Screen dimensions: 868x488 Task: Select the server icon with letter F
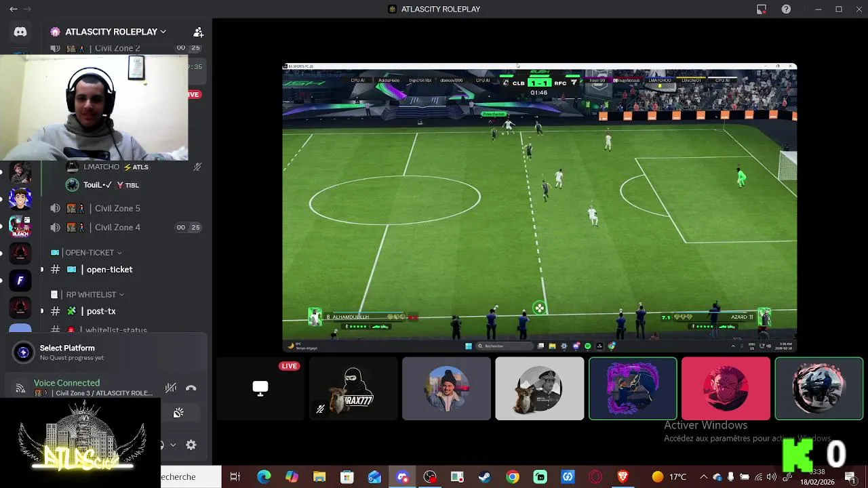point(20,281)
